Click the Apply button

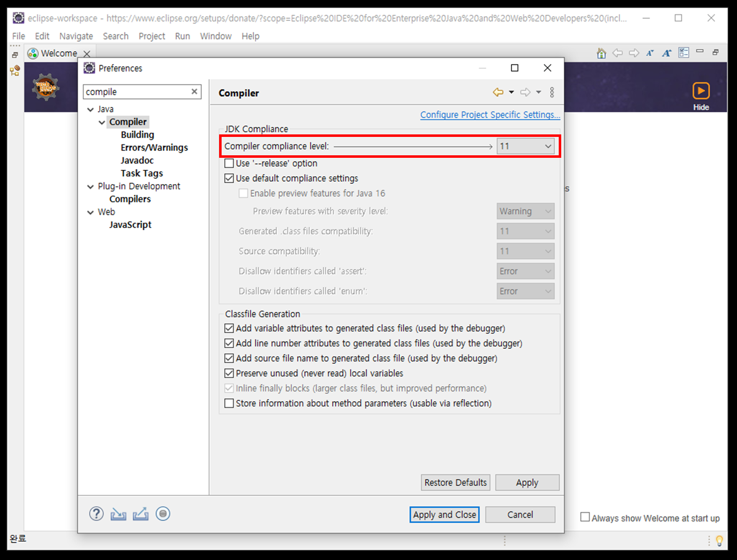(527, 482)
